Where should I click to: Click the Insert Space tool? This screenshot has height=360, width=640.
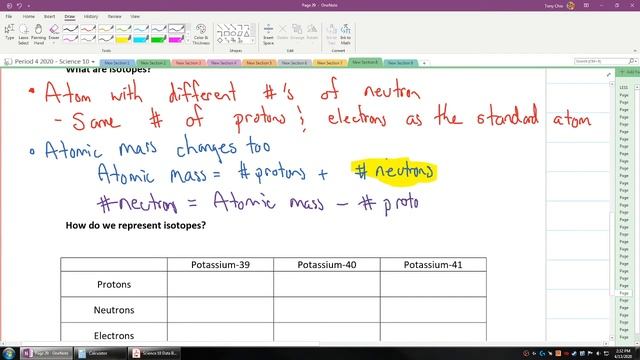tap(268, 34)
